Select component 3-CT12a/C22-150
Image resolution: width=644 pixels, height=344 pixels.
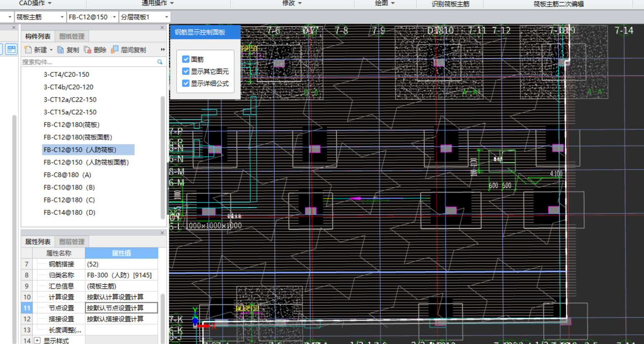70,99
